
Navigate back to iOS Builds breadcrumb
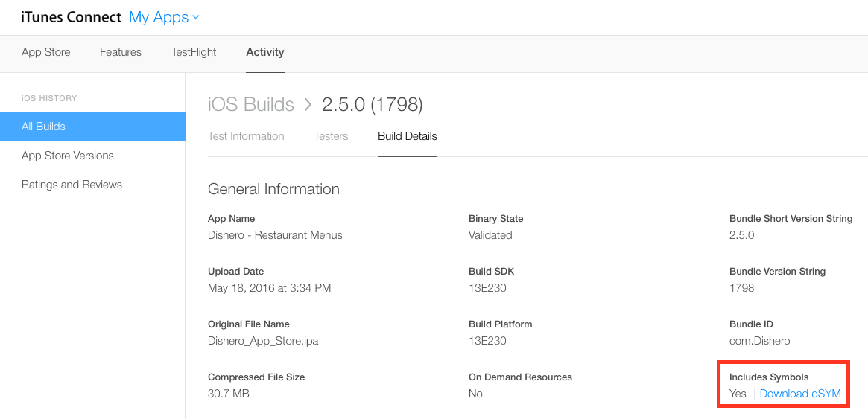coord(251,105)
